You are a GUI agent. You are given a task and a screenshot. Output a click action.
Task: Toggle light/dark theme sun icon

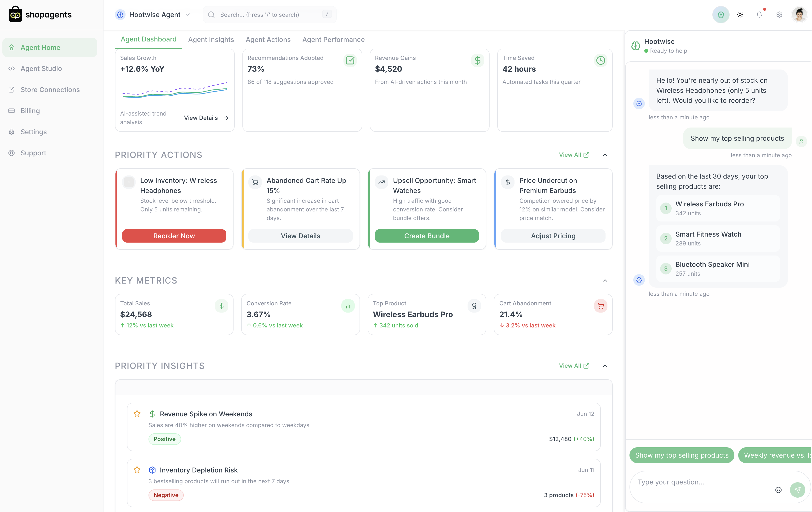740,15
